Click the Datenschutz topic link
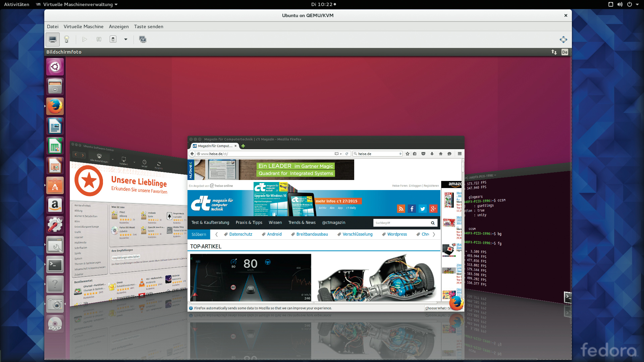The image size is (644, 362). click(240, 234)
